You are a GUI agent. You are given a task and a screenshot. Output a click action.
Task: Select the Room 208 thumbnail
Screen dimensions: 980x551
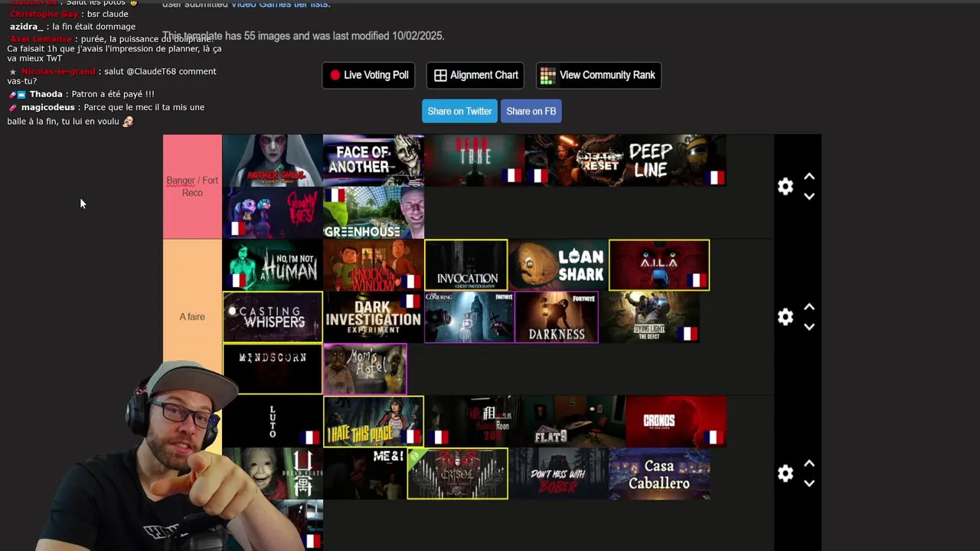474,421
